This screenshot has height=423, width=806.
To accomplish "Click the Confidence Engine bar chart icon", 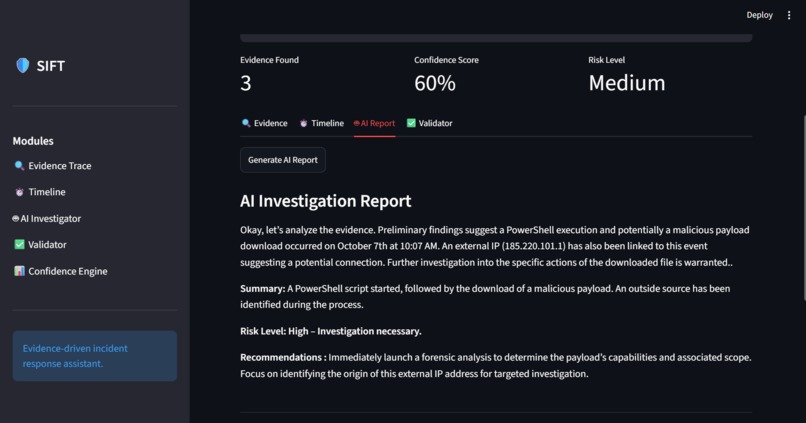I will pyautogui.click(x=20, y=271).
